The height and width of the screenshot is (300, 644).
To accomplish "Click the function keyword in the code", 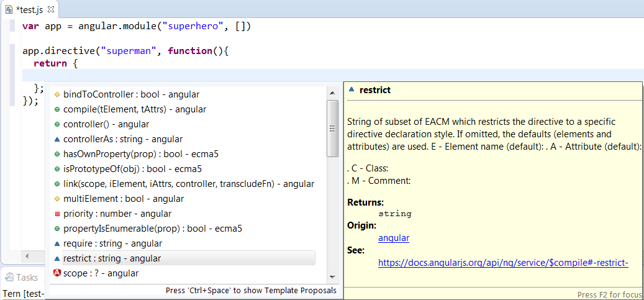I will tap(190, 52).
